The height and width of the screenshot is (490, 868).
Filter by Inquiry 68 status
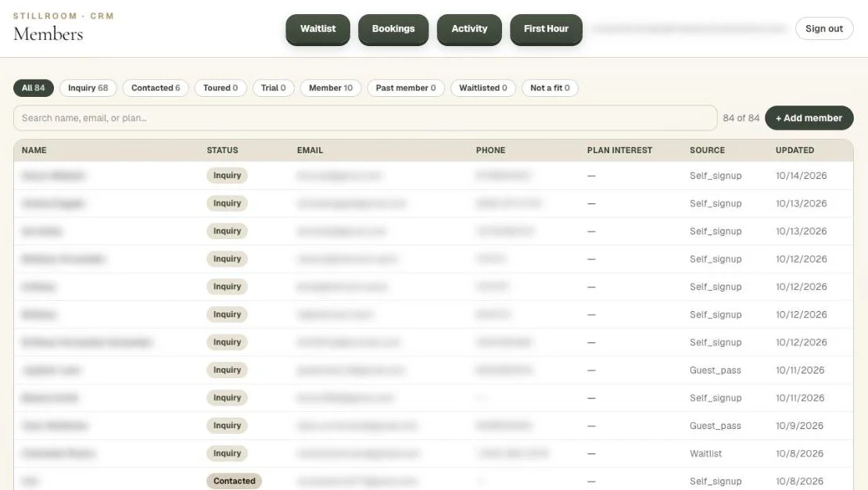[88, 88]
